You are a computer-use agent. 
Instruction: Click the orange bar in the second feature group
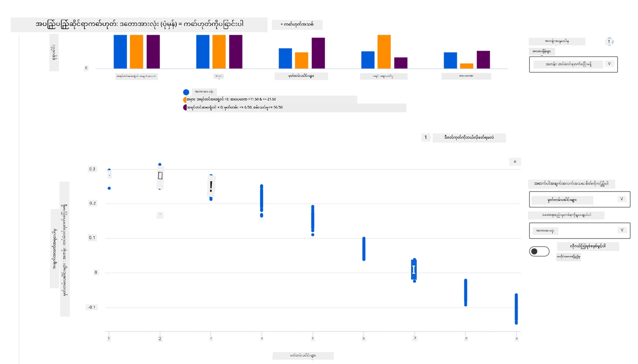(x=219, y=52)
